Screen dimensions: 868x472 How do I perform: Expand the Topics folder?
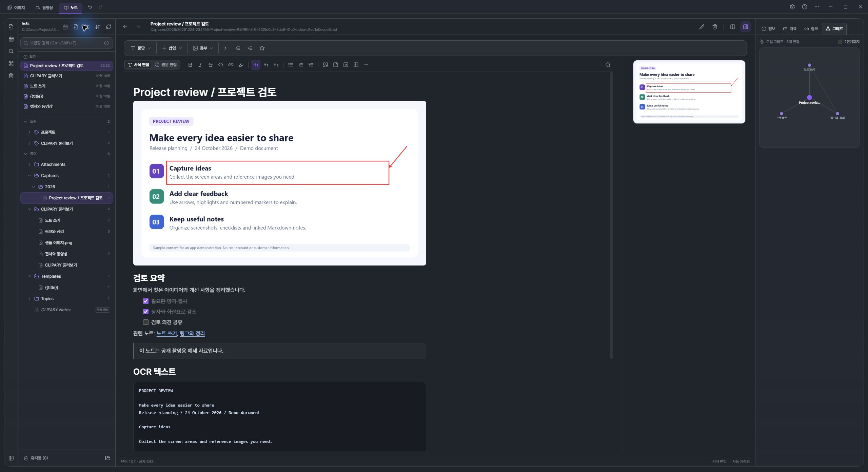tap(29, 299)
